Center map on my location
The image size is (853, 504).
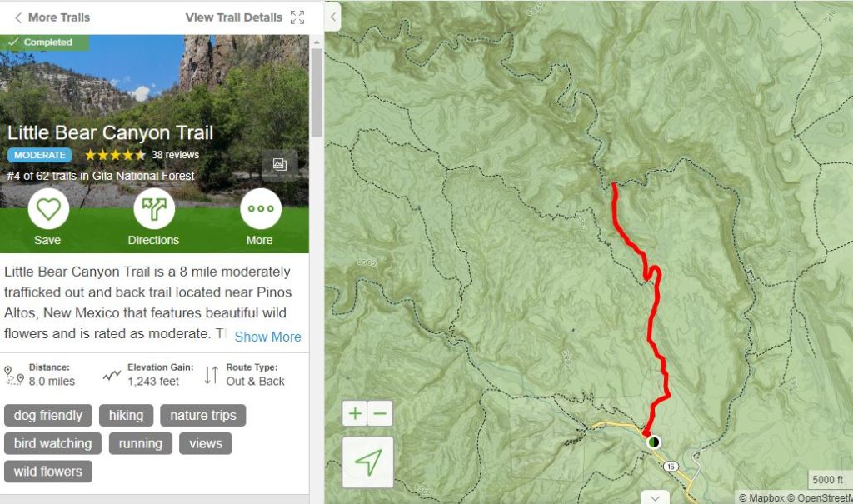click(367, 462)
